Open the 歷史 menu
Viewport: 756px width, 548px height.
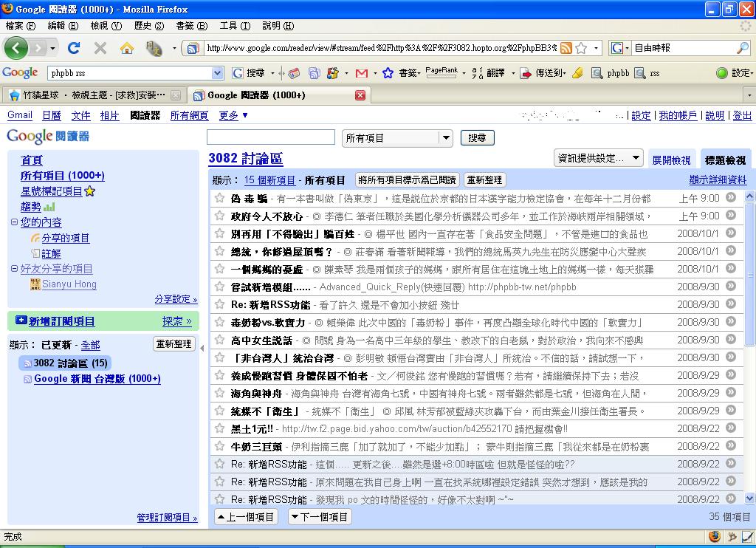tap(149, 26)
